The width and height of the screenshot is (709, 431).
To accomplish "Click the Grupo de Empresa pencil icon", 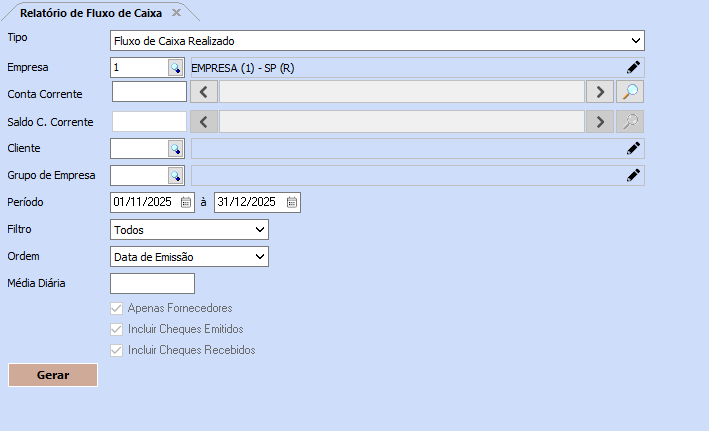I will (632, 175).
